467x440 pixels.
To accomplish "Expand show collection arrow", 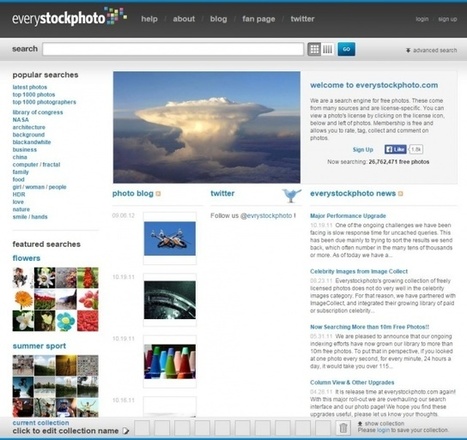I will [x=360, y=424].
